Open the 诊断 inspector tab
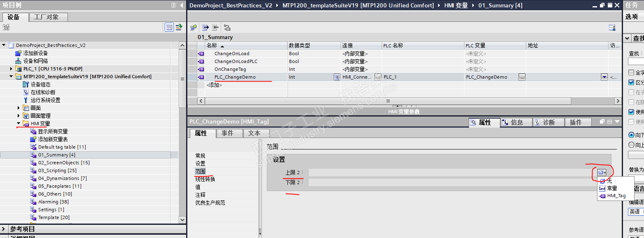Viewport: 644px width, 238px height. (x=548, y=122)
